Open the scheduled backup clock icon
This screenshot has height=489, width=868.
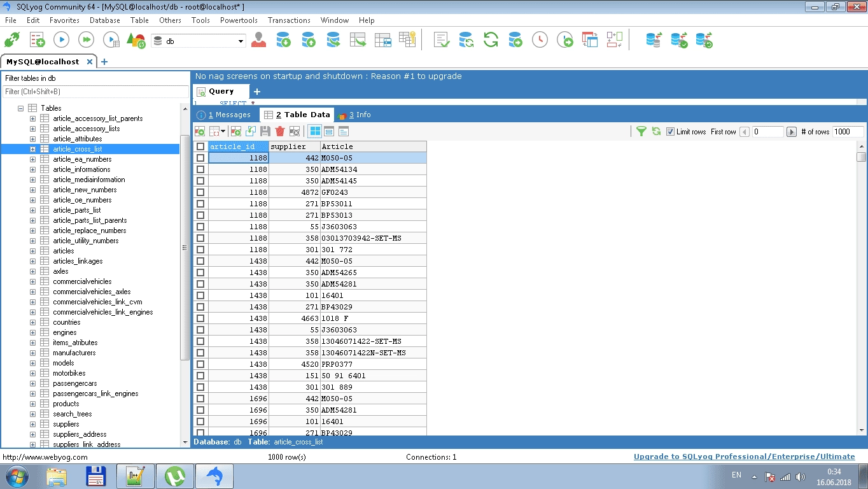click(540, 40)
